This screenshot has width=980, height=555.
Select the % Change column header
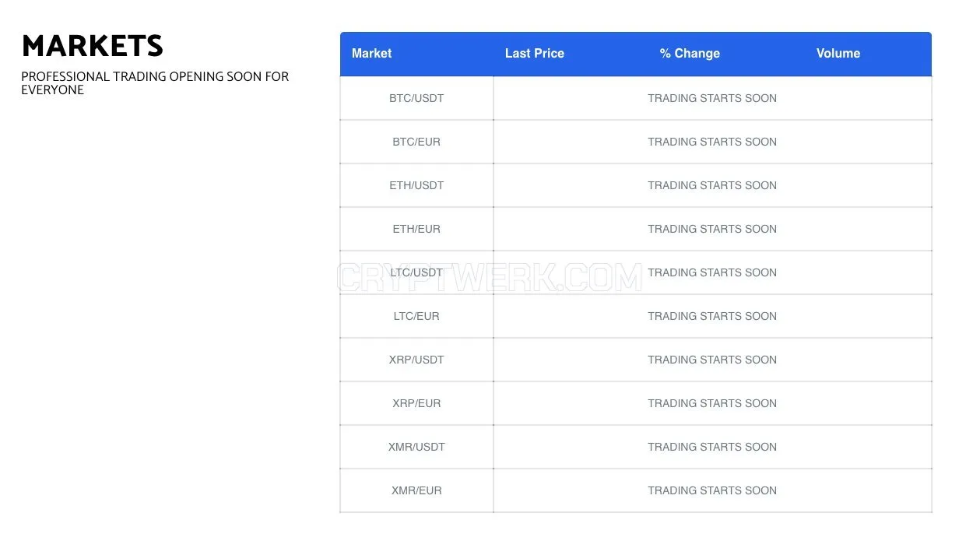pyautogui.click(x=690, y=54)
